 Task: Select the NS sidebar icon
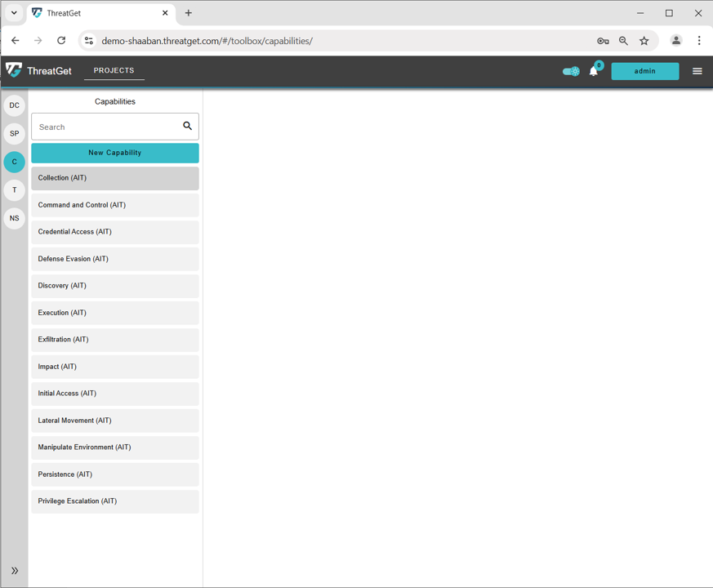click(14, 218)
